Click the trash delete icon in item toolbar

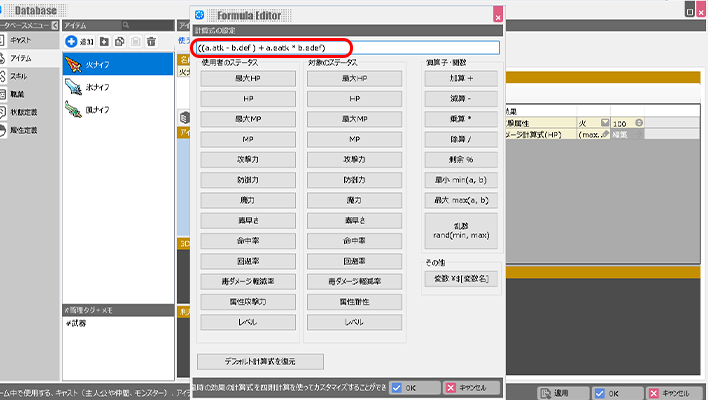pyautogui.click(x=150, y=41)
